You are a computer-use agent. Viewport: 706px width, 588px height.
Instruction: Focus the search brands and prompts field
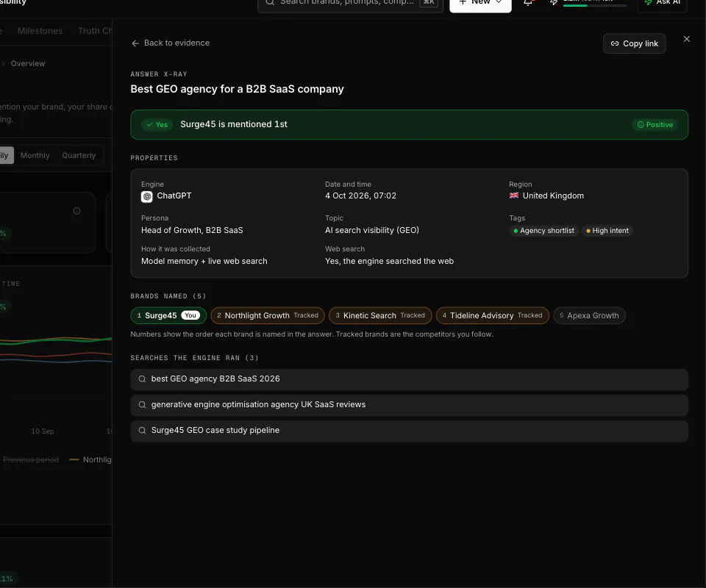[x=350, y=4]
